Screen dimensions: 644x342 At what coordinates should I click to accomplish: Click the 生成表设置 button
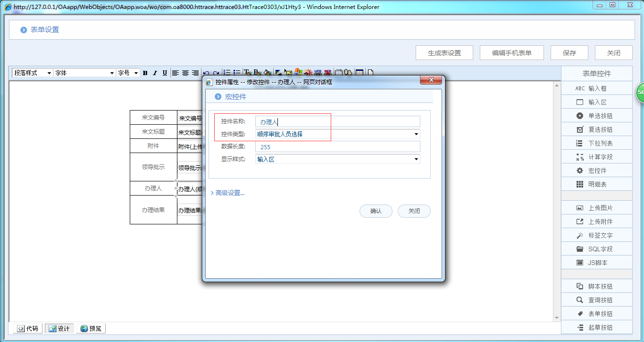click(444, 53)
